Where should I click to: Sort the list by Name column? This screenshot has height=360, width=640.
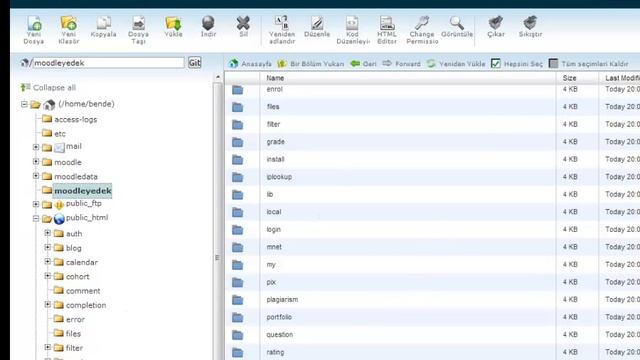275,78
